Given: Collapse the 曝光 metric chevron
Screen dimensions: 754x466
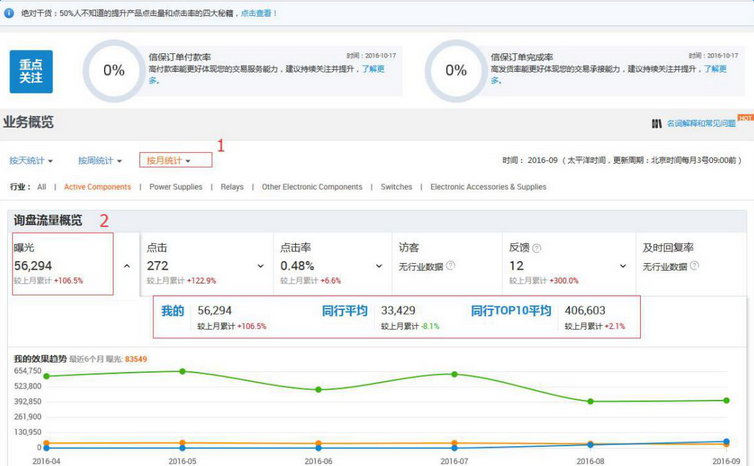Looking at the screenshot, I should click(x=126, y=266).
